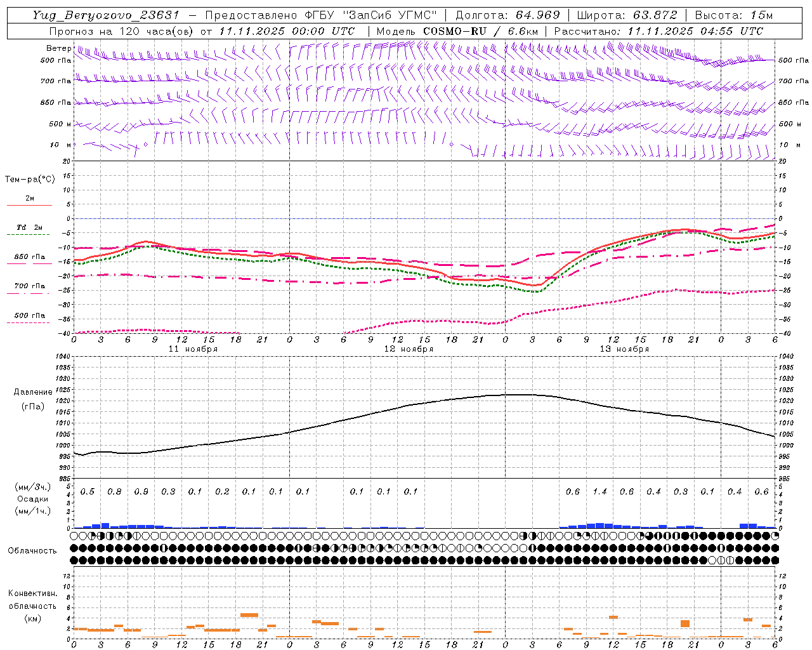The height and width of the screenshot is (650, 812).
Task: Click the -40 value on right temperature axis
Action: click(x=785, y=334)
